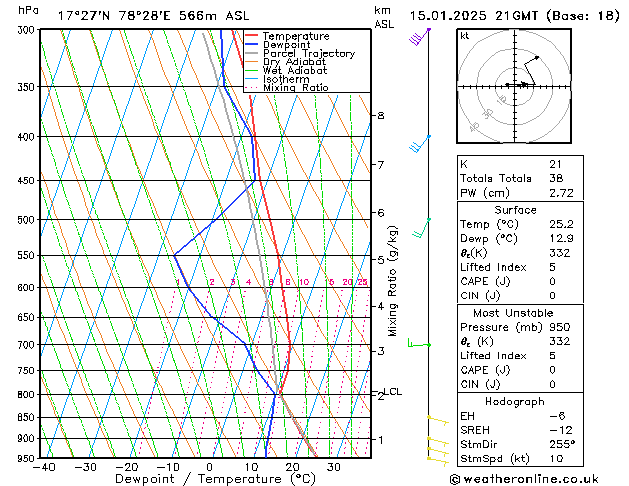Click the pink mixing ratio label 1
The image size is (629, 486).
(178, 282)
